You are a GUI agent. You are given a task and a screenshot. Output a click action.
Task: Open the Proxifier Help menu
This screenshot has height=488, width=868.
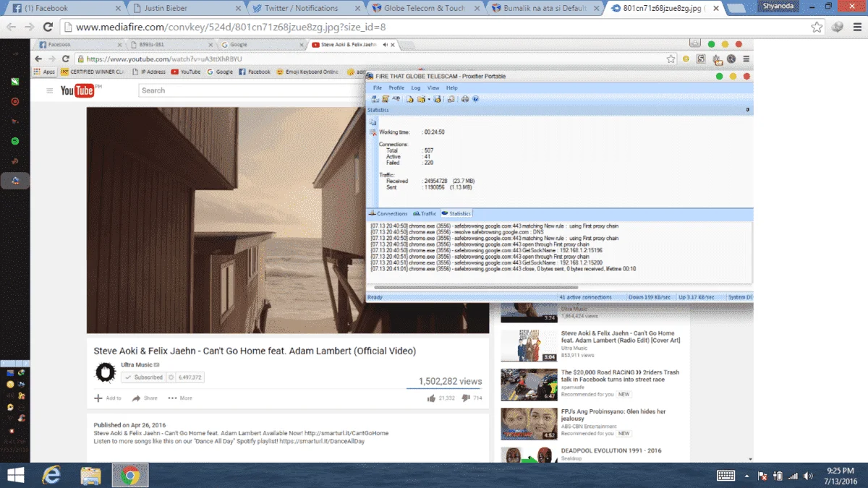click(x=451, y=87)
